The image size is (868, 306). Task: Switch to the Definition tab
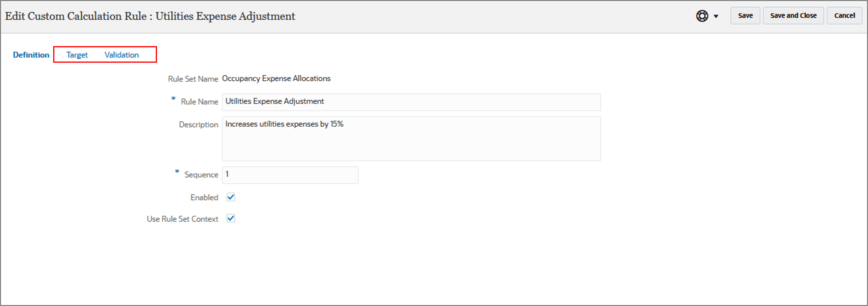pyautogui.click(x=31, y=55)
